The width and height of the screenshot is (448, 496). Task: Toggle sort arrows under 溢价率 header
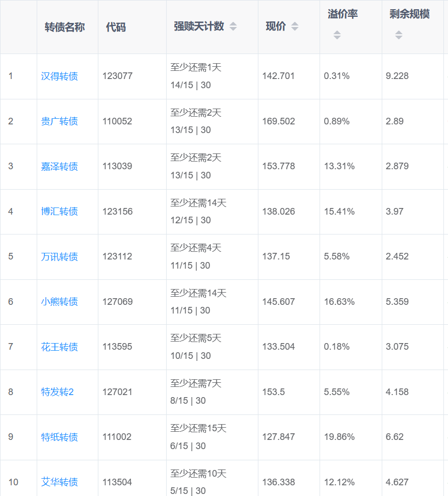pos(337,35)
